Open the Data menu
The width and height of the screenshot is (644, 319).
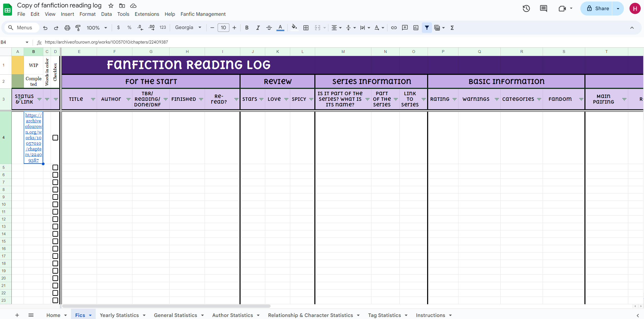click(x=106, y=14)
